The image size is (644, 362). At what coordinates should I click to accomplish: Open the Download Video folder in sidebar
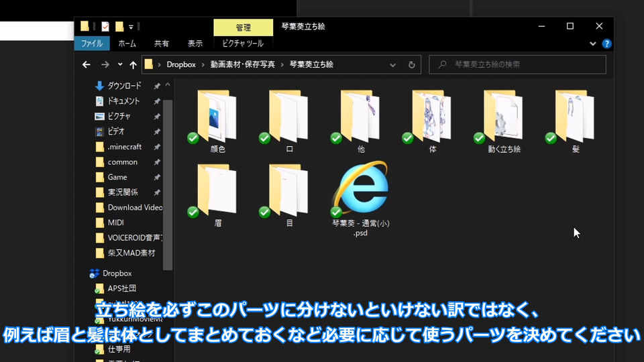coord(135,207)
